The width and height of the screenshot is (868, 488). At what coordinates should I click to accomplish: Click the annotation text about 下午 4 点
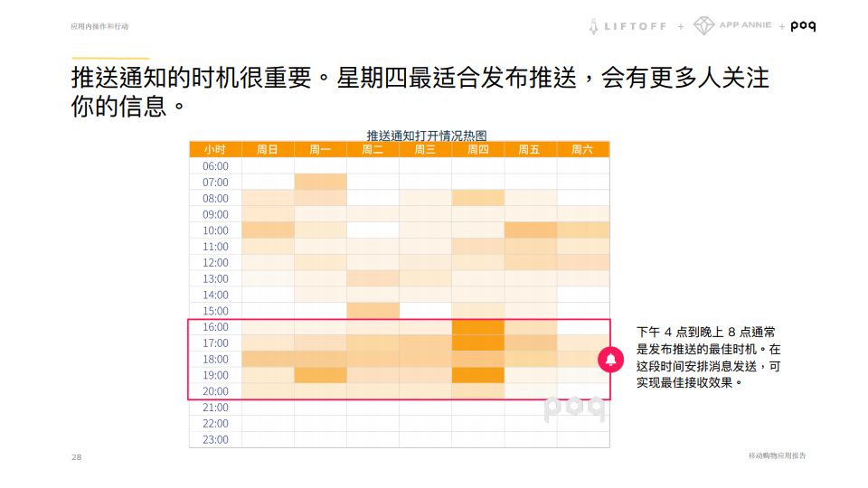[x=708, y=357]
